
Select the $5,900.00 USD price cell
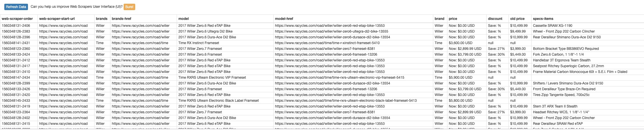tap(460, 78)
